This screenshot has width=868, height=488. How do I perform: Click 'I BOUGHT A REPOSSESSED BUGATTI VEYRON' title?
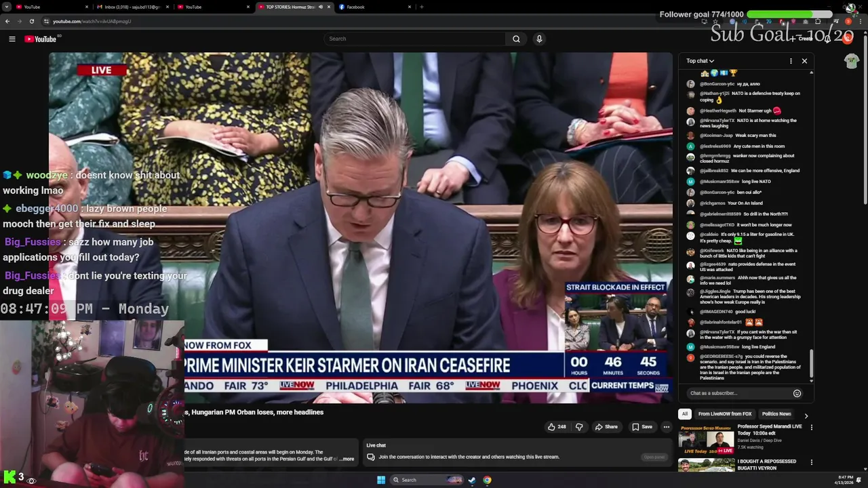(766, 464)
